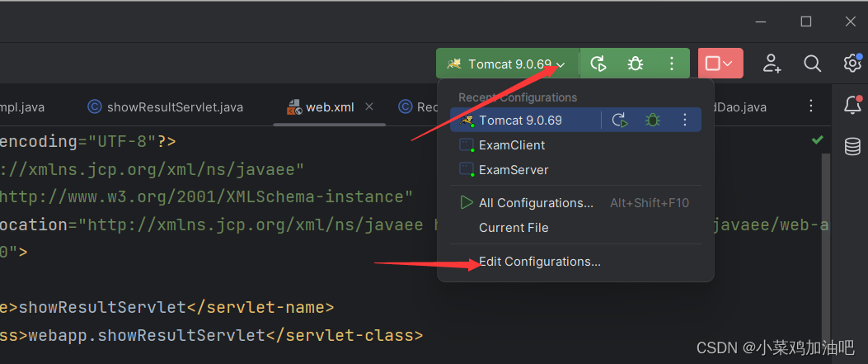The image size is (868, 364).
Task: Click the debug icon on the Tomcat 9.0.69 row
Action: 653,120
